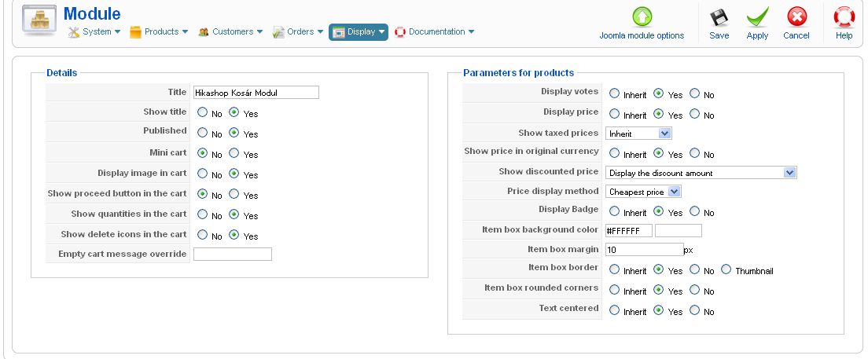Click the Customers people icon
This screenshot has width=868, height=359.
[204, 32]
